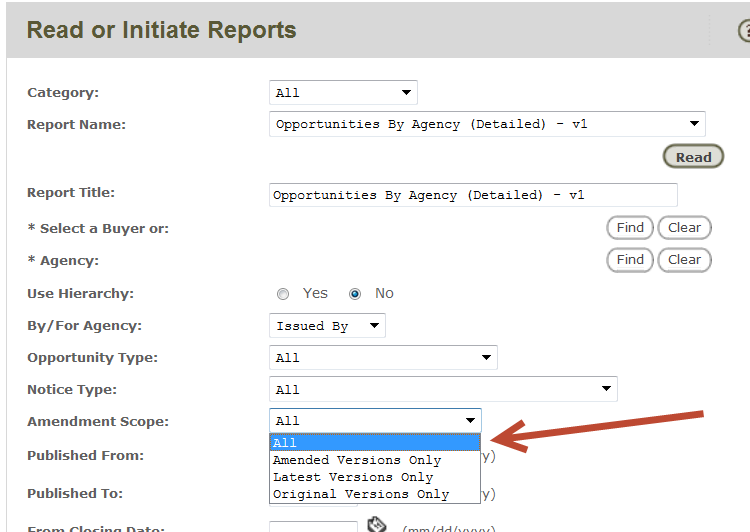Viewport: 750px width, 532px height.
Task: Click Clear in the Agency row
Action: (x=684, y=260)
